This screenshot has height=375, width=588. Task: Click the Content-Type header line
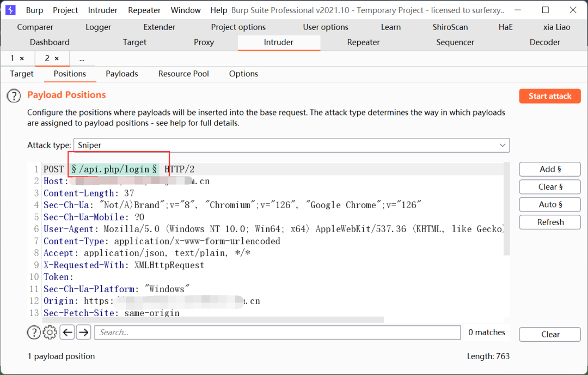pyautogui.click(x=162, y=241)
